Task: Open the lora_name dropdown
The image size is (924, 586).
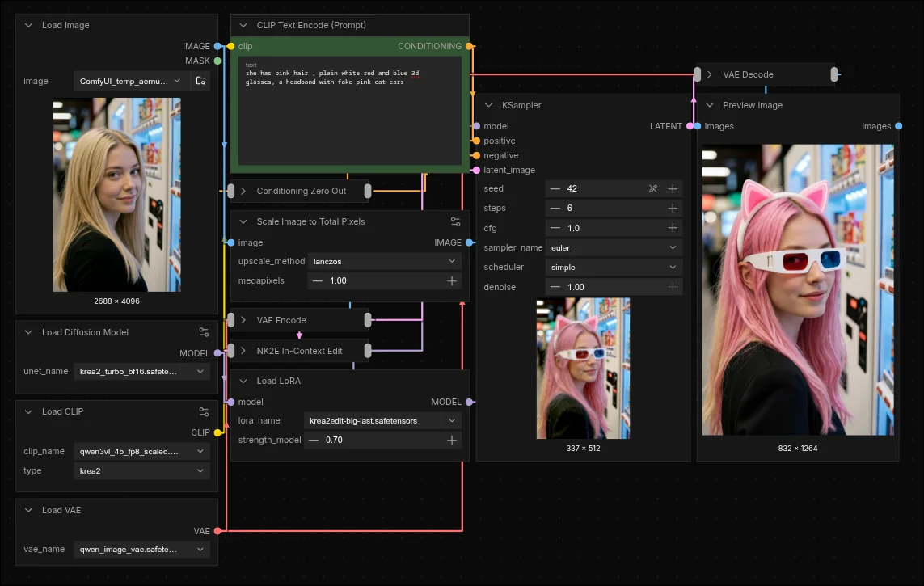Action: (x=382, y=420)
